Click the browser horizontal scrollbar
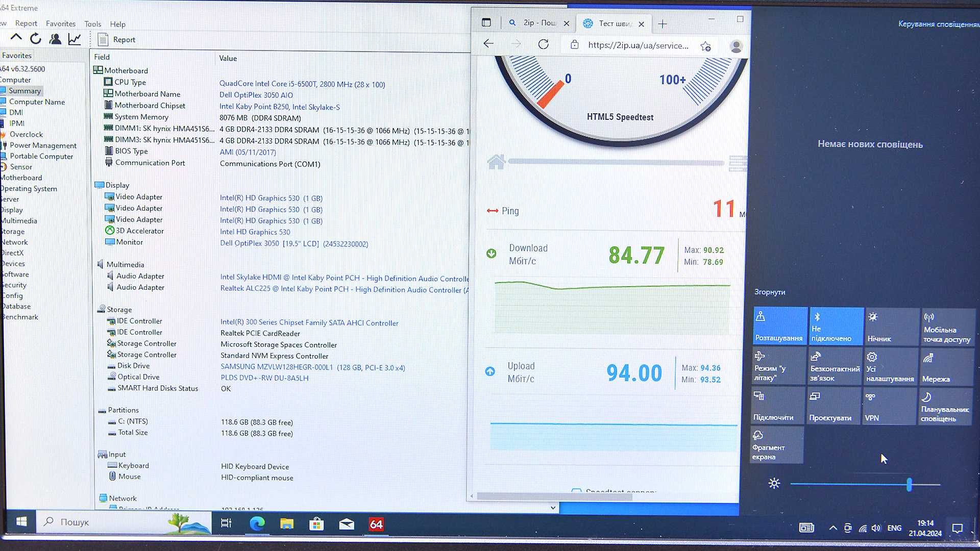Image resolution: width=980 pixels, height=551 pixels. pos(554,496)
